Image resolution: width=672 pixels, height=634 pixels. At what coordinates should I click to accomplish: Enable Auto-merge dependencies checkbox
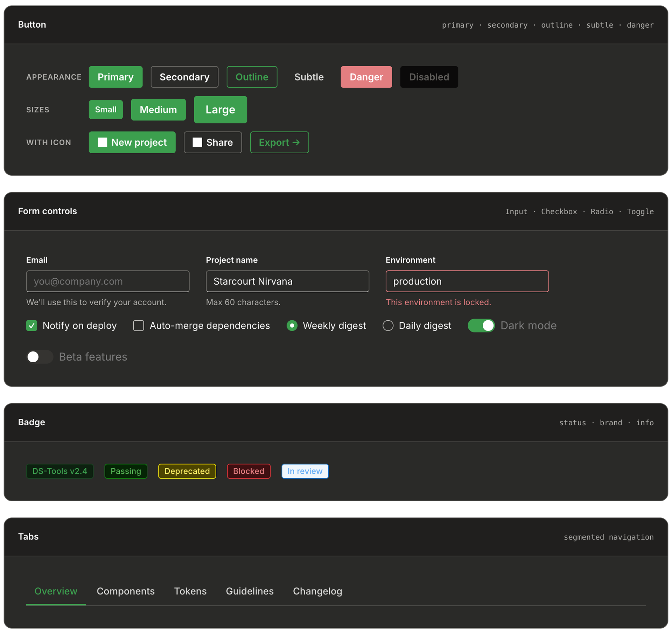point(139,326)
